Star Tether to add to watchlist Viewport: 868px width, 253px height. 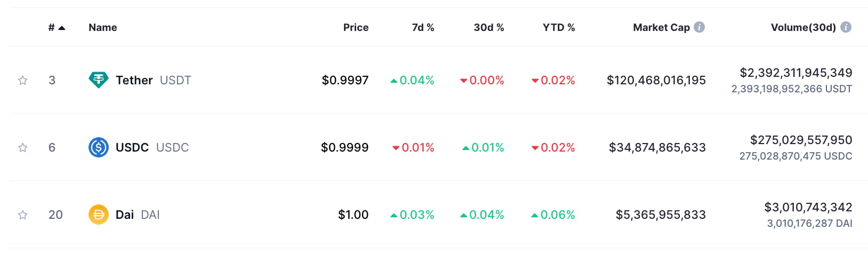(x=22, y=80)
